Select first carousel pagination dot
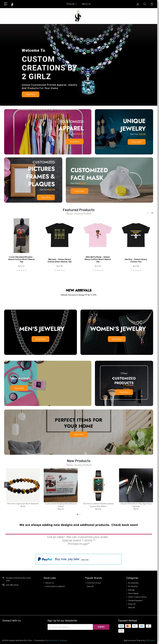 [77, 514]
